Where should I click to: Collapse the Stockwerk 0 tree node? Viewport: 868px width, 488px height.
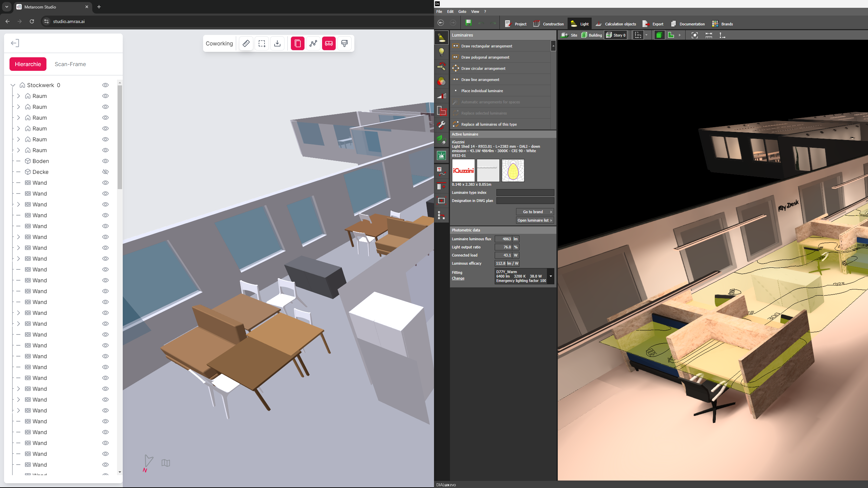13,85
